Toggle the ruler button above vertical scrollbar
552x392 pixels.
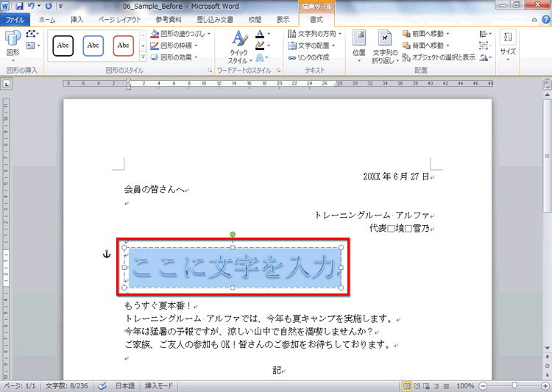pos(547,85)
